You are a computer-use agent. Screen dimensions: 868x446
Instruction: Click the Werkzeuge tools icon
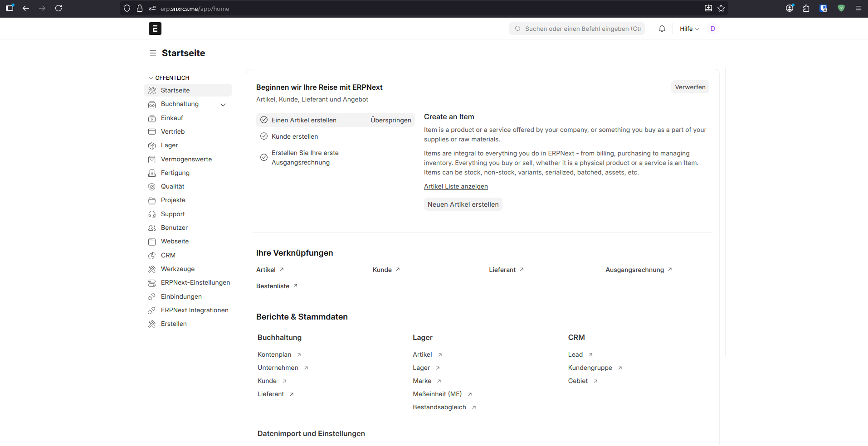(x=152, y=269)
